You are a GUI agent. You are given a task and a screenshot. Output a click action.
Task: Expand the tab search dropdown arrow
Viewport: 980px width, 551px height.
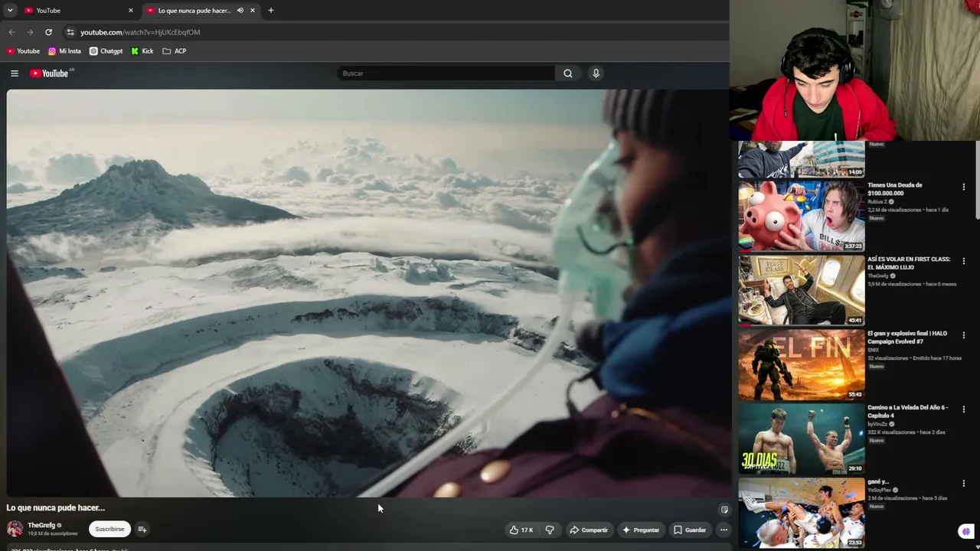tap(10, 11)
